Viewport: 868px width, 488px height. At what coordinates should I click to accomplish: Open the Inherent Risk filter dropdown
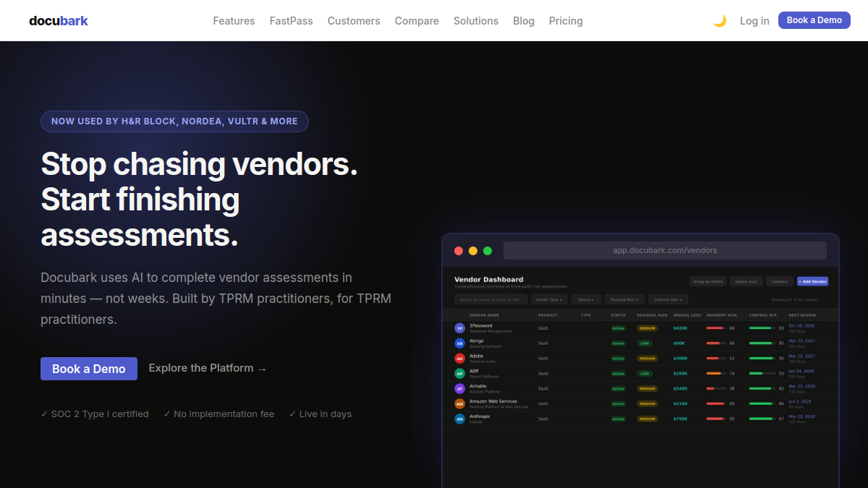click(x=668, y=299)
